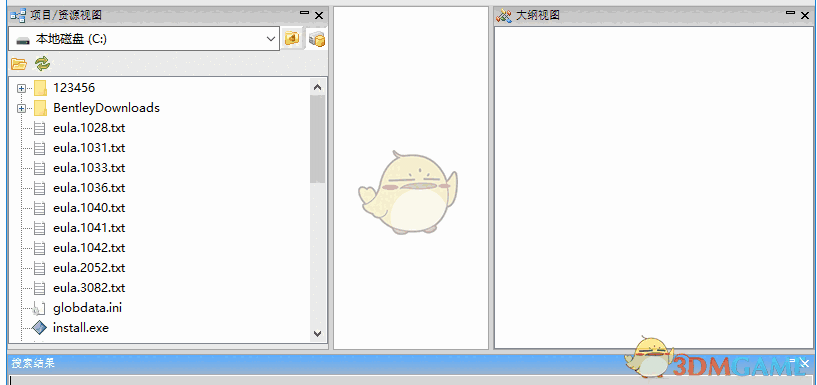Select file eula.1042.txt
The image size is (817, 385).
click(x=89, y=247)
